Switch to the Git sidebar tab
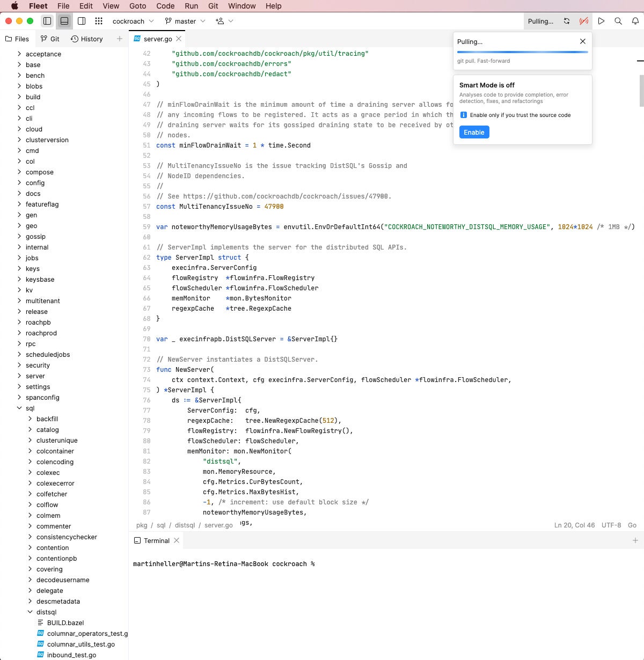The height and width of the screenshot is (660, 644). [x=50, y=39]
